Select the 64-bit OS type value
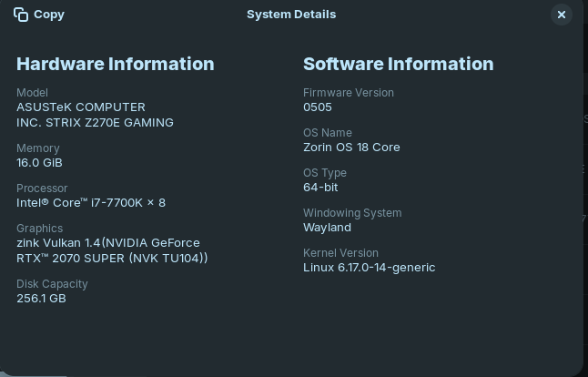Screen dimensions: 588x377 (x=320, y=188)
